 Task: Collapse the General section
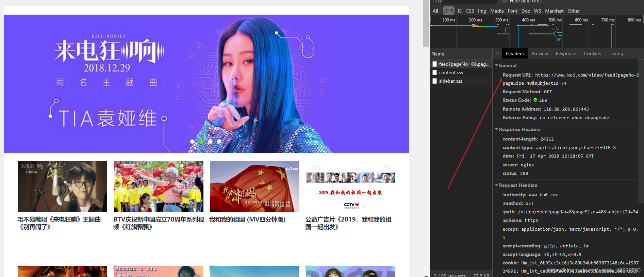(497, 65)
